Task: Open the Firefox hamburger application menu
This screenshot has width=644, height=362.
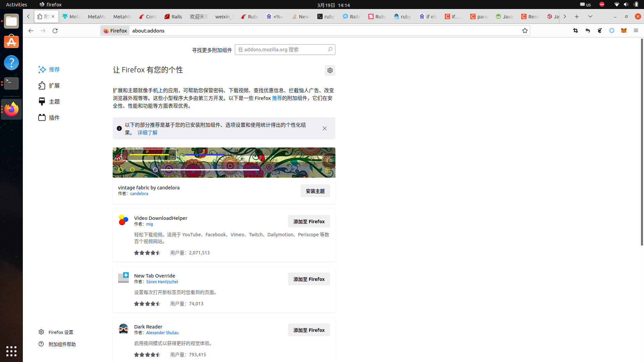Action: (636, 31)
